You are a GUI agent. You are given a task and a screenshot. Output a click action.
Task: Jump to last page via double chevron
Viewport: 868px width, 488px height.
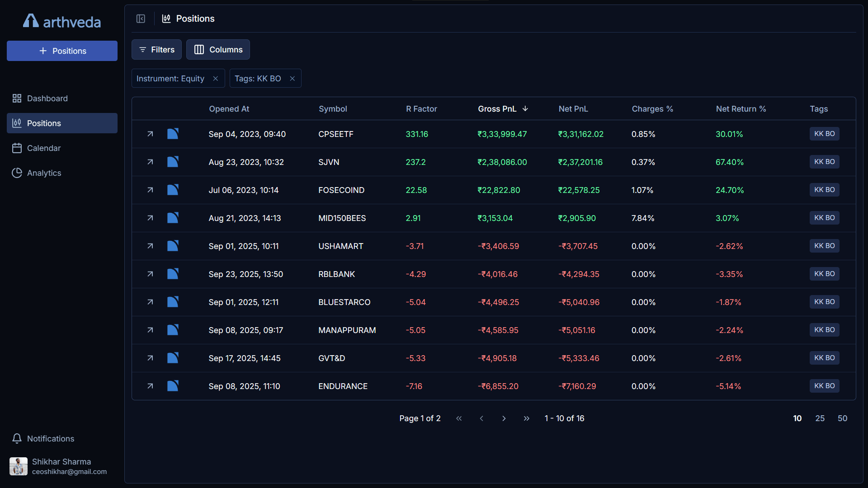tap(527, 418)
